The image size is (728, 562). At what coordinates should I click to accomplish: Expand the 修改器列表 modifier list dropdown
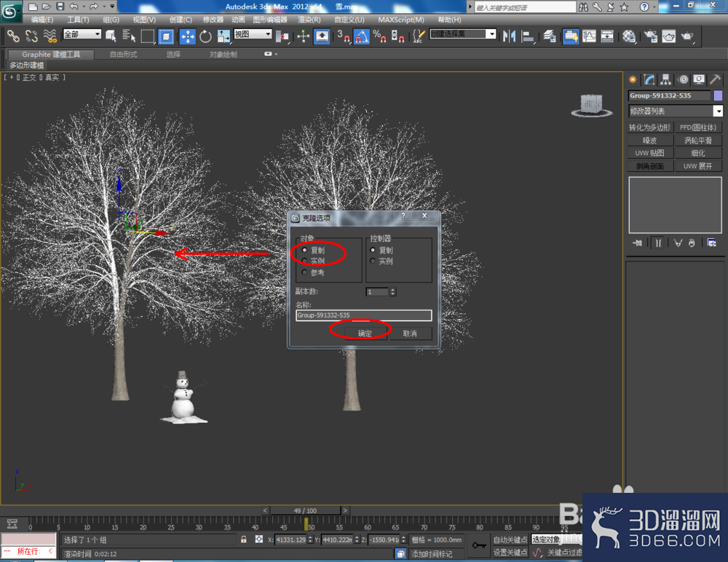point(718,111)
